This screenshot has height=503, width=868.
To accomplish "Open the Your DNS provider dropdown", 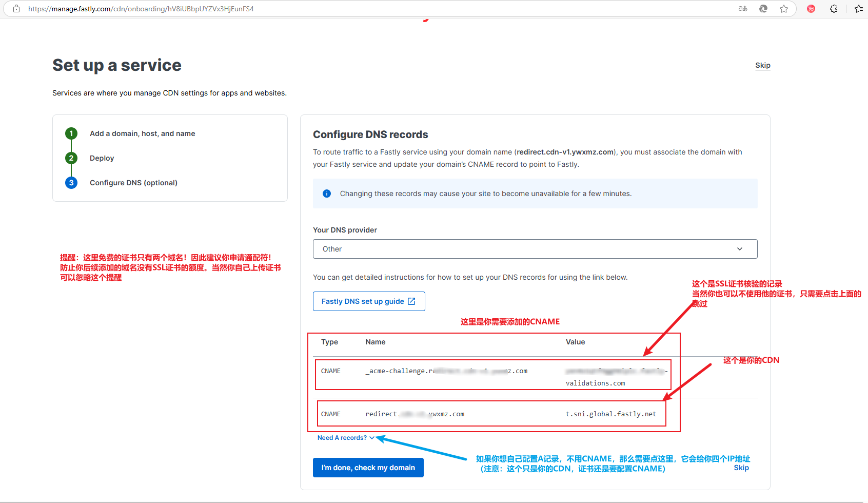I will pos(535,249).
